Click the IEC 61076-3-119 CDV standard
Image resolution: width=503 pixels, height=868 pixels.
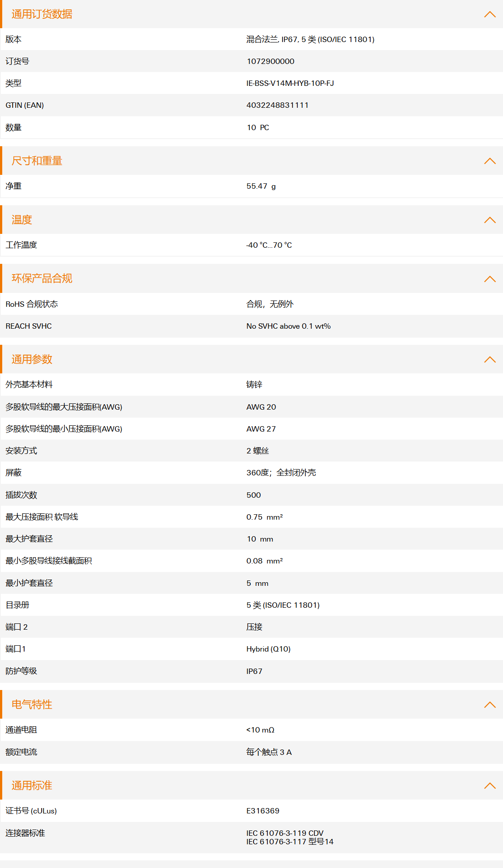285,833
